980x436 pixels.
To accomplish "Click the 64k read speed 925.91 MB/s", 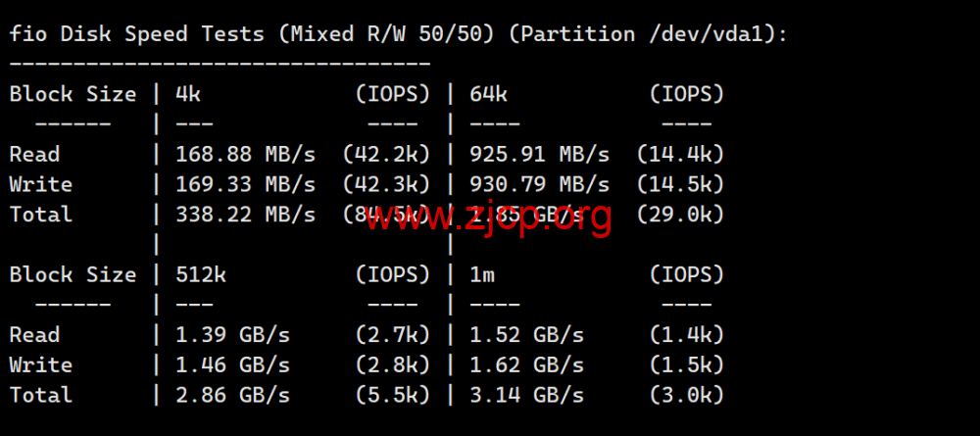I will pyautogui.click(x=539, y=154).
